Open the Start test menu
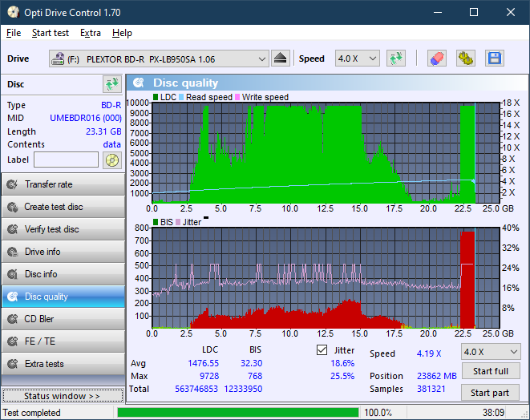The width and height of the screenshot is (530, 420). [51, 33]
